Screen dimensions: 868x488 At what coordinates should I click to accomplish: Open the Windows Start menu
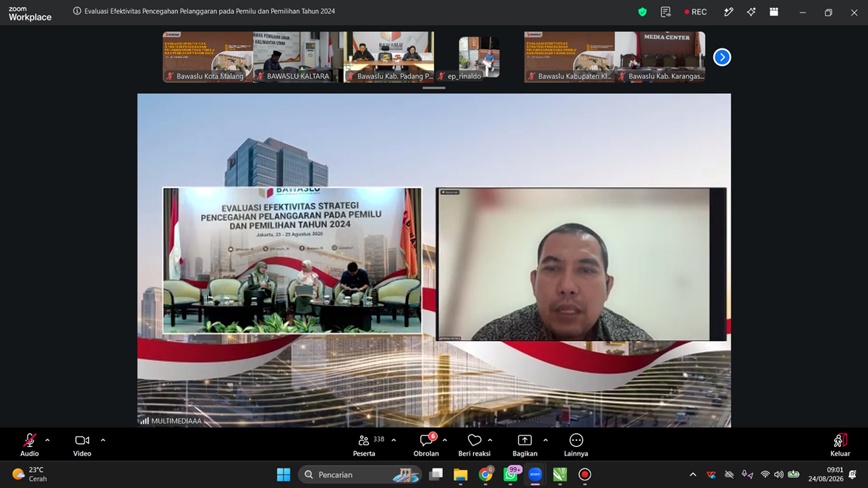click(x=284, y=474)
